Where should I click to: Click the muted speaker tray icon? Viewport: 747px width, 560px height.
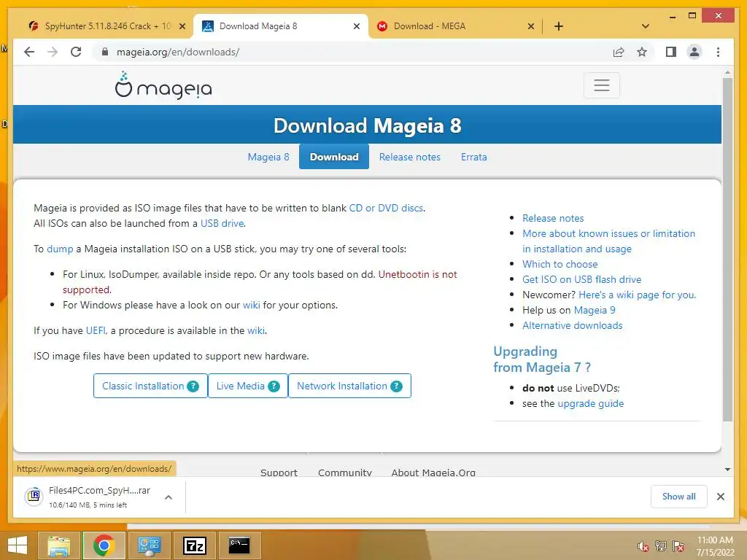[x=643, y=546]
